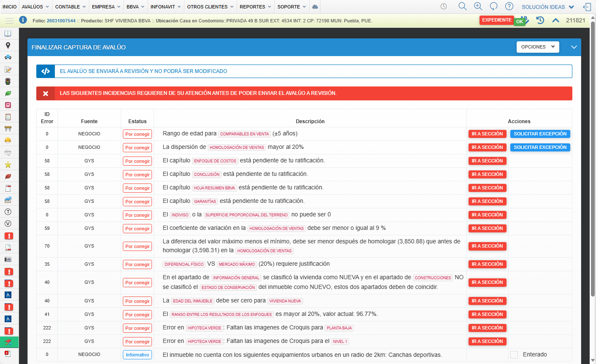Image resolution: width=596 pixels, height=364 pixels.
Task: Click the traffic light icon in sidebar
Action: click(8, 81)
